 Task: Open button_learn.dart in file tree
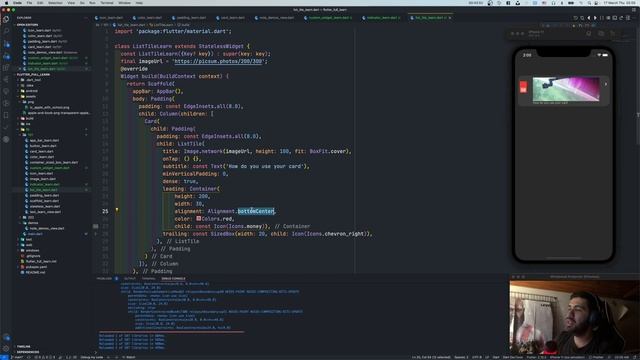click(x=43, y=146)
